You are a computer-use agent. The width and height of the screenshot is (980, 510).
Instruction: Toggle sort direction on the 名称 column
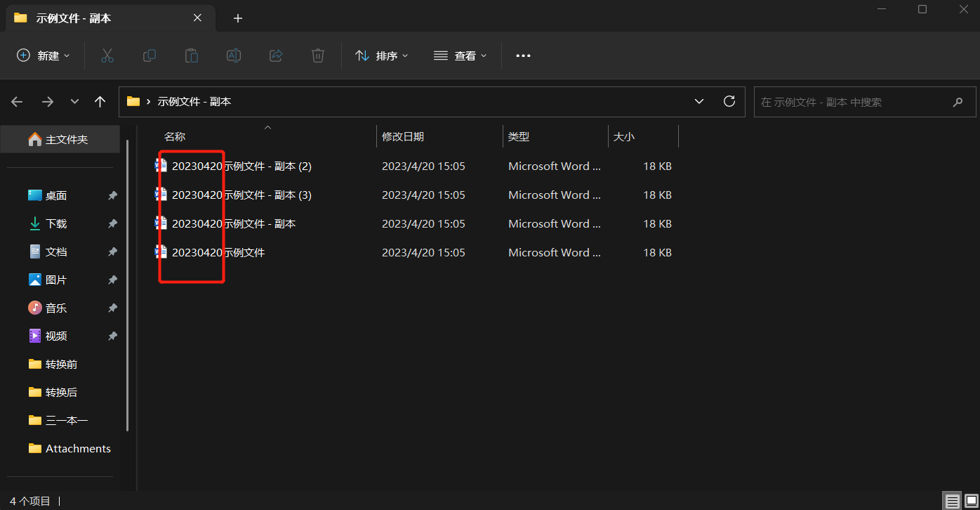(174, 136)
